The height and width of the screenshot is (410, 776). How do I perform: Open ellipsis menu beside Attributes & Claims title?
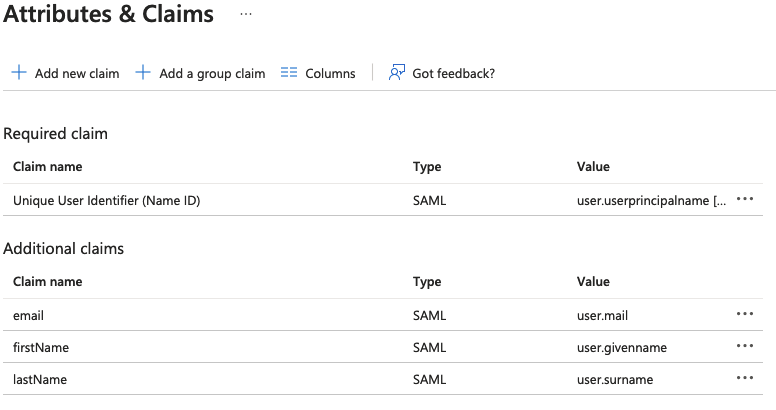coord(246,15)
